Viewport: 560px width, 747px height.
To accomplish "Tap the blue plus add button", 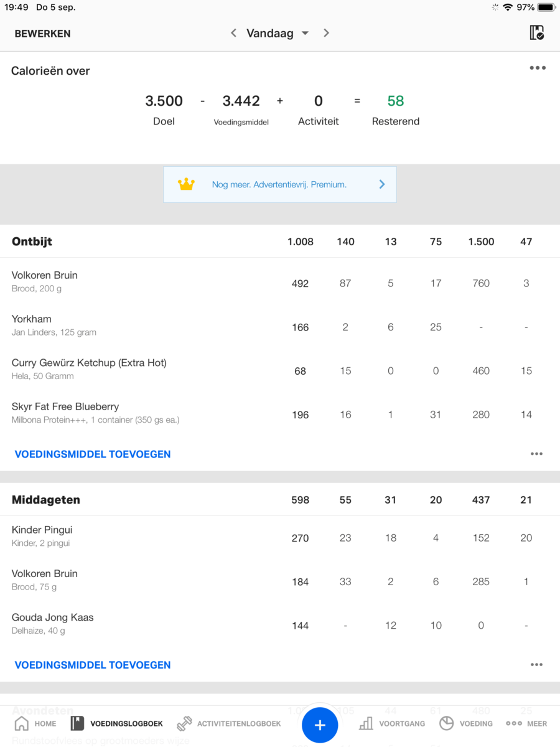I will pos(320,725).
